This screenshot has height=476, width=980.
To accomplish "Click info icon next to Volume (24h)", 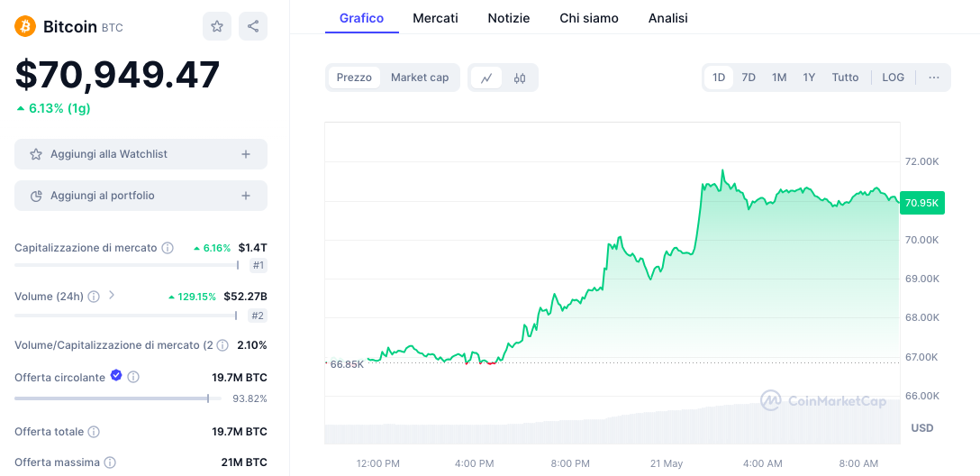I will click(x=94, y=297).
